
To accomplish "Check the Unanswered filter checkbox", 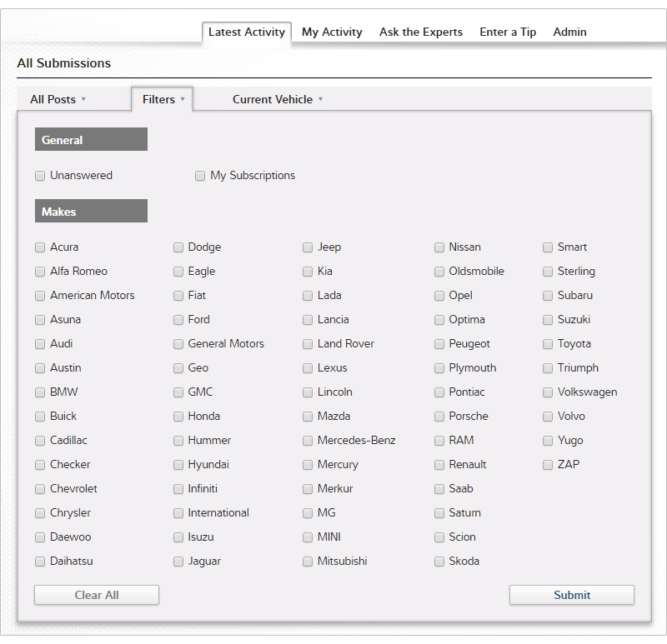I will (40, 176).
